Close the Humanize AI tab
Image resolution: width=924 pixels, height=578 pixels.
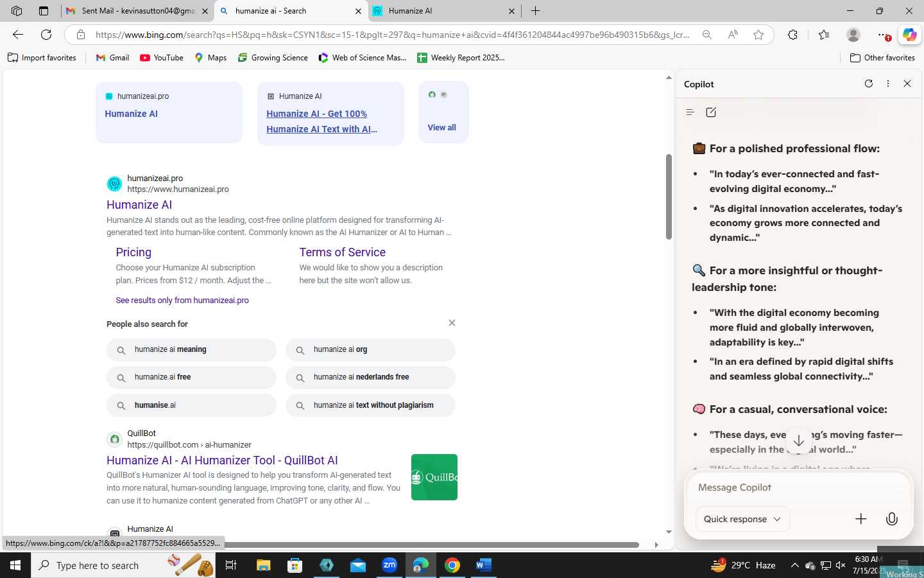click(511, 11)
